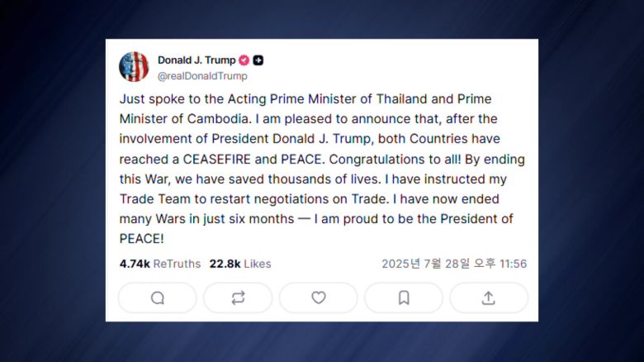
Task: ReTruth the post with the repost arrows icon
Action: click(x=238, y=298)
